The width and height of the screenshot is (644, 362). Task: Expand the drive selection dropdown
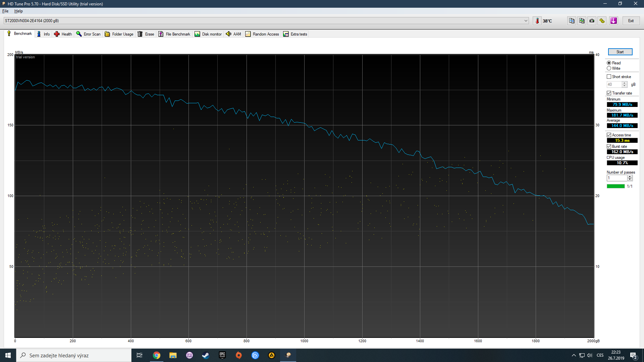point(526,21)
